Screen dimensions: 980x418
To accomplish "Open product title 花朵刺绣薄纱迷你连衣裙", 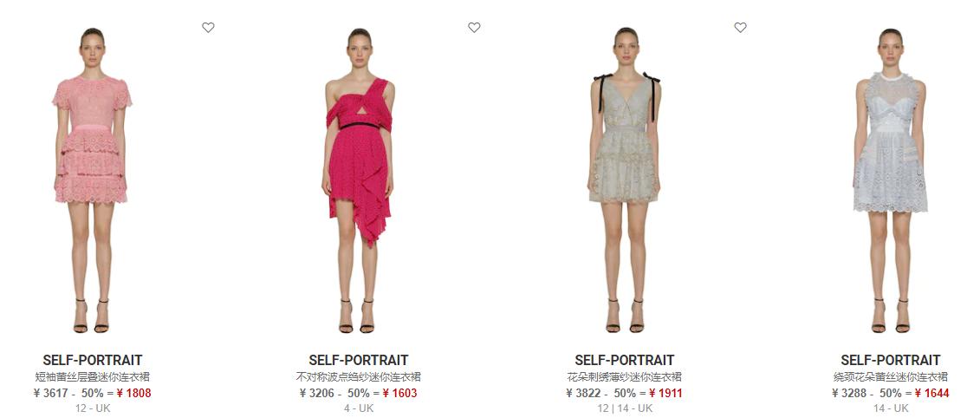I will point(625,377).
